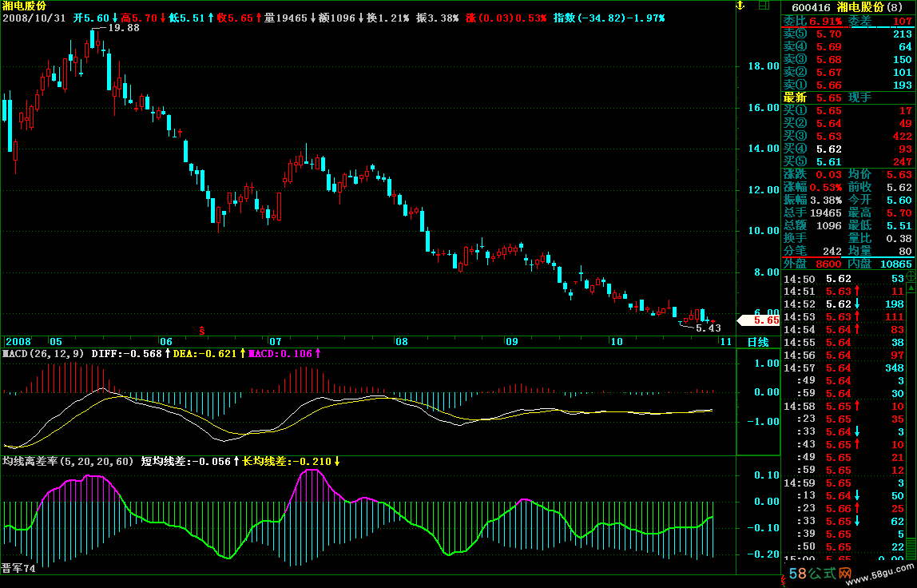
Task: Click the 买⑤ 5.61 bid row
Action: pyautogui.click(x=848, y=162)
